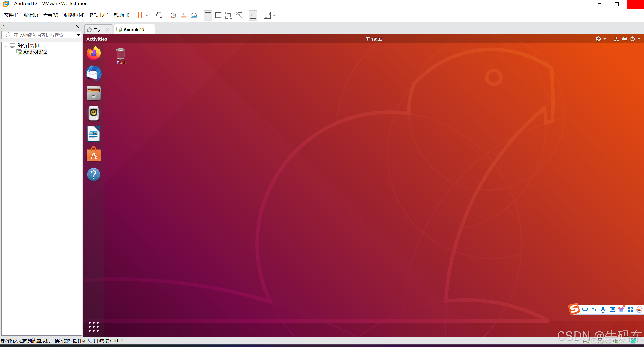Image resolution: width=644 pixels, height=347 pixels.
Task: Open the console view terminal icon
Action: (253, 15)
